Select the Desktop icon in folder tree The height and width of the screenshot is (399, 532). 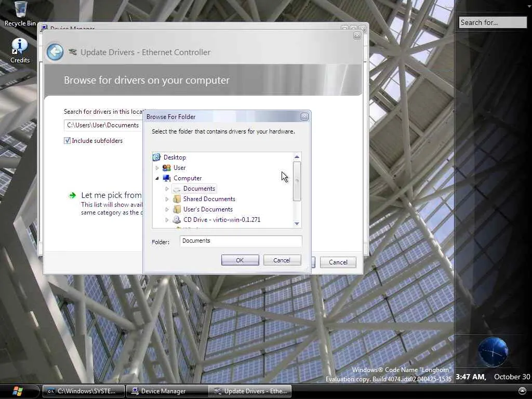click(156, 157)
